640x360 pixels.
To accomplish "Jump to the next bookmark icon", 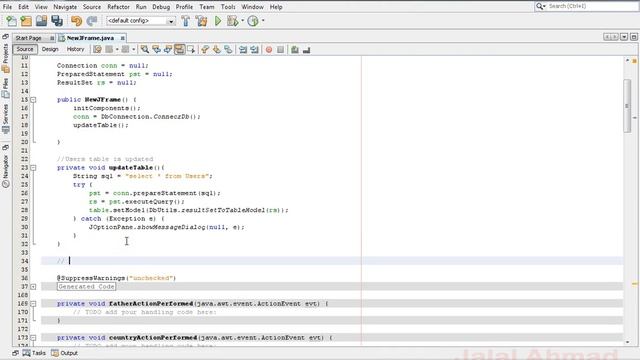I will point(217,49).
